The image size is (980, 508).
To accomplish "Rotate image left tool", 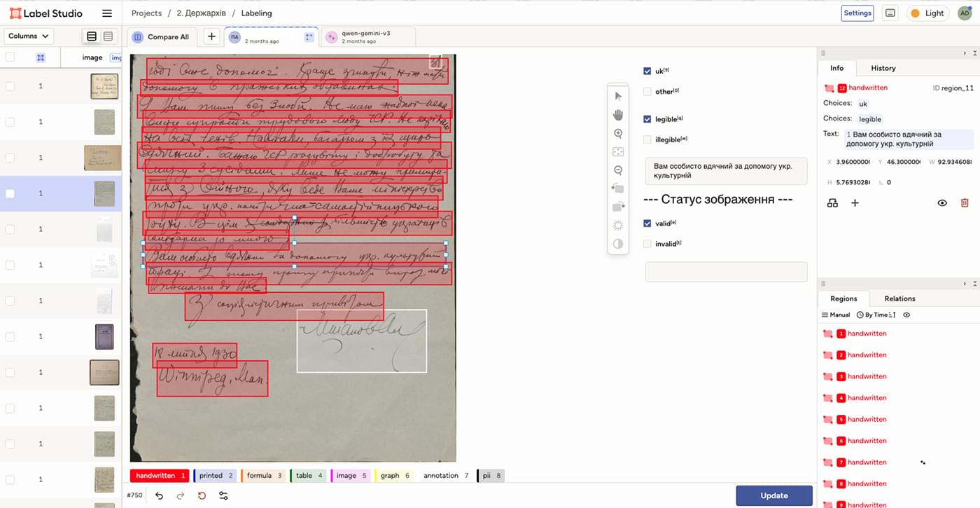I will pos(618,188).
